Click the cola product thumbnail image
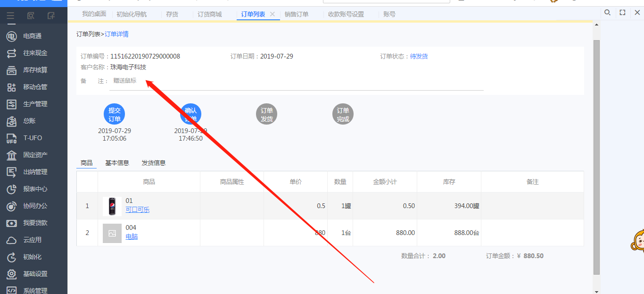 tap(112, 206)
